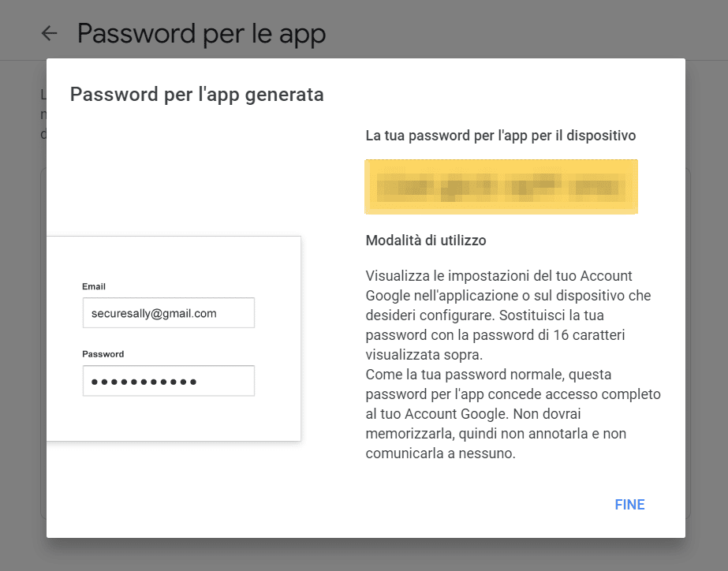Click 'comunicarla a nessuno' at paragraph end

pyautogui.click(x=441, y=453)
